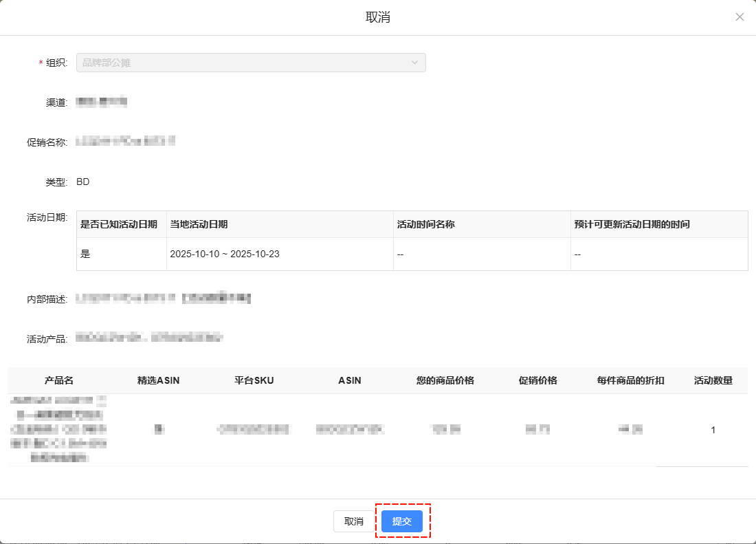Click the 每件商品的折扣 column header
This screenshot has width=756, height=544.
coord(630,380)
